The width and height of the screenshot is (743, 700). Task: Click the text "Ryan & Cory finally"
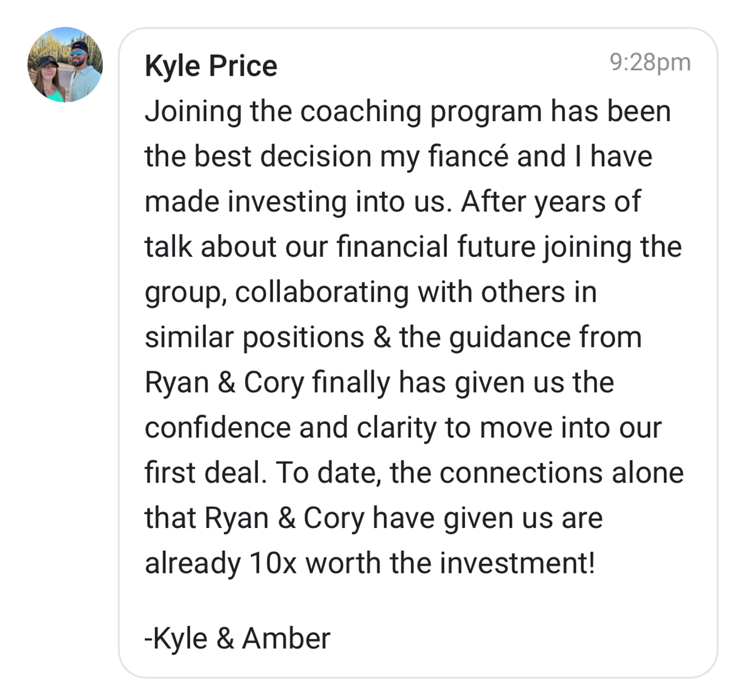(268, 383)
